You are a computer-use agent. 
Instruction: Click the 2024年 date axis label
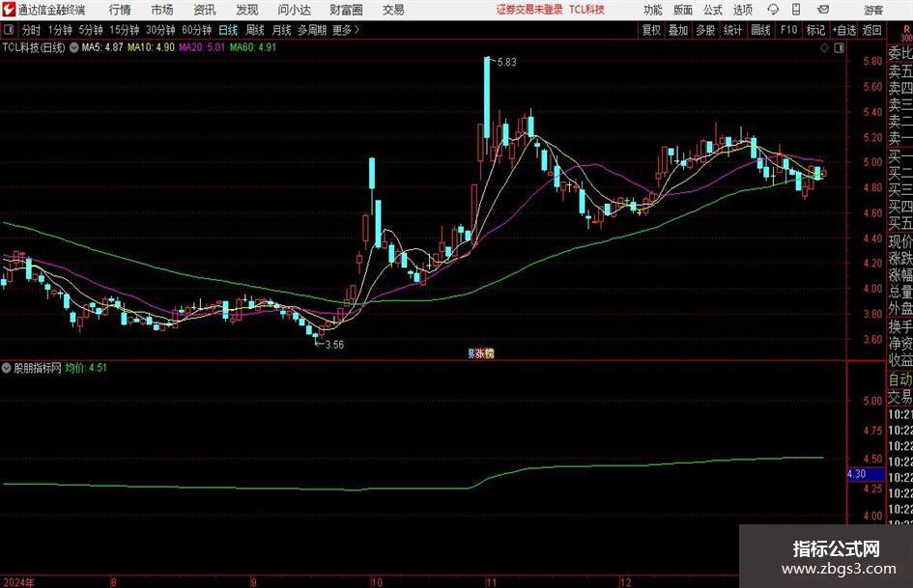(18, 582)
